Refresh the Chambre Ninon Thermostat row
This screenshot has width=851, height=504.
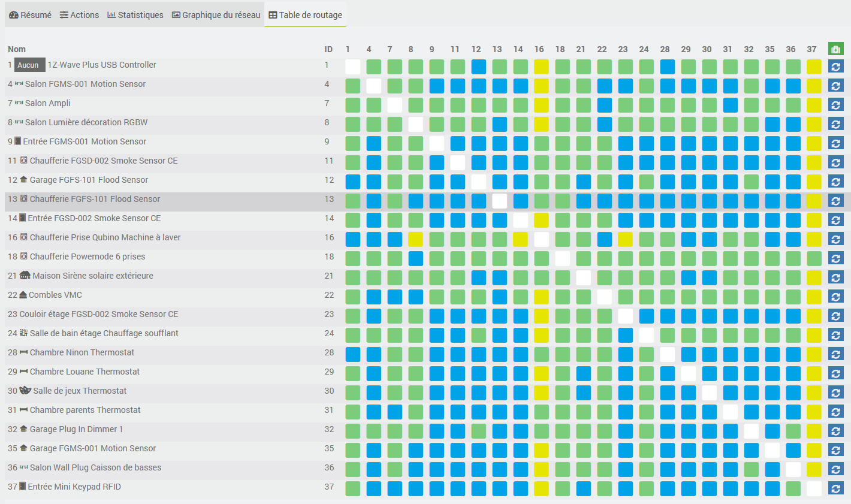[x=836, y=354]
